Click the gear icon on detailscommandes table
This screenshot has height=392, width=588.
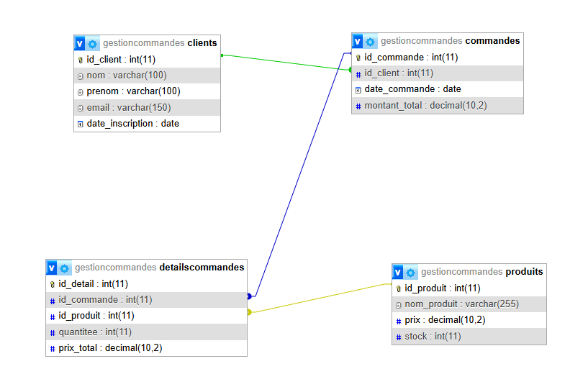pos(65,268)
